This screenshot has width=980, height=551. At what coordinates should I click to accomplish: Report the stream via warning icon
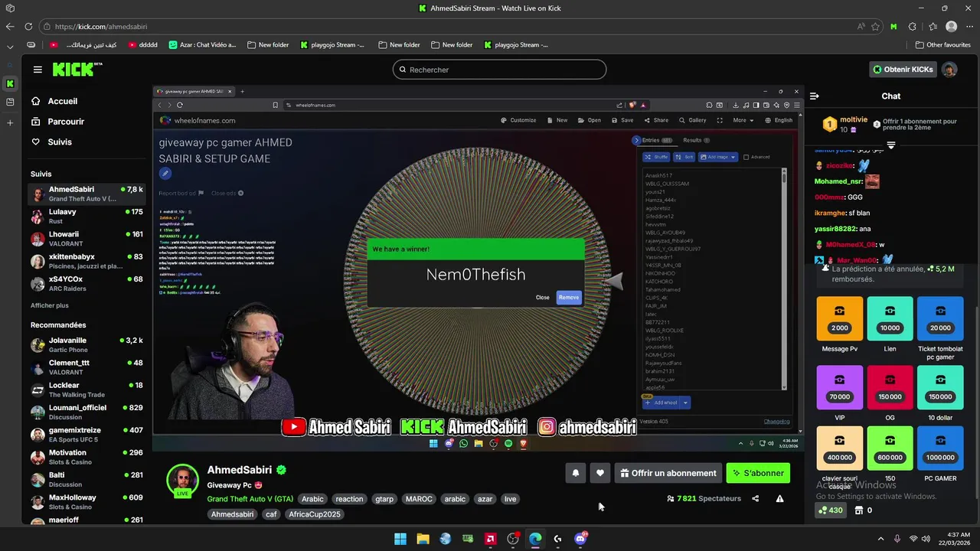click(x=779, y=499)
